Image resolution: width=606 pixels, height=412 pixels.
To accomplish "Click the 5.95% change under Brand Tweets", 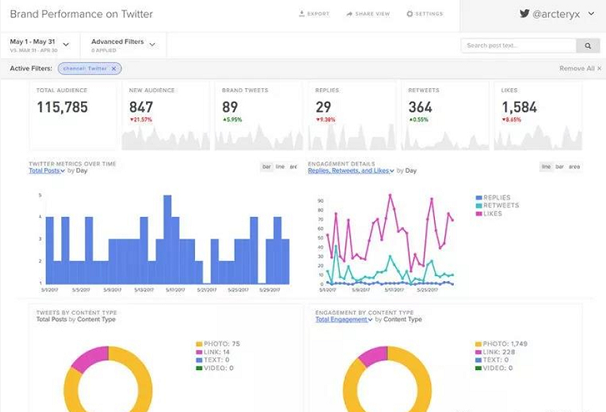I will click(x=232, y=120).
